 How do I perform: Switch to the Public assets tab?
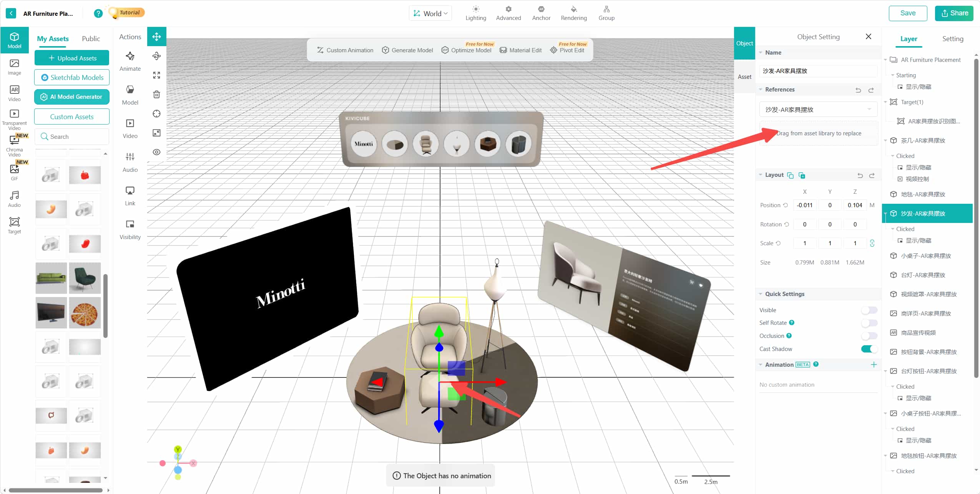91,39
